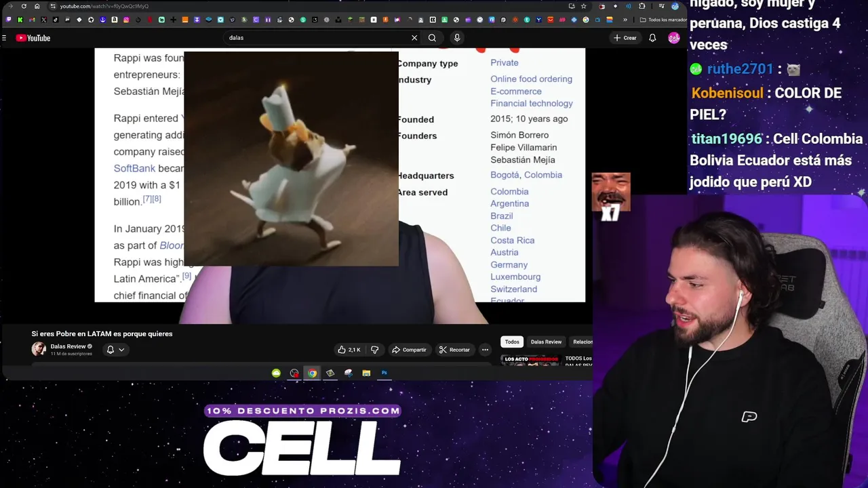This screenshot has width=868, height=488.
Task: Open the YouTube hamburger menu
Action: (4, 38)
